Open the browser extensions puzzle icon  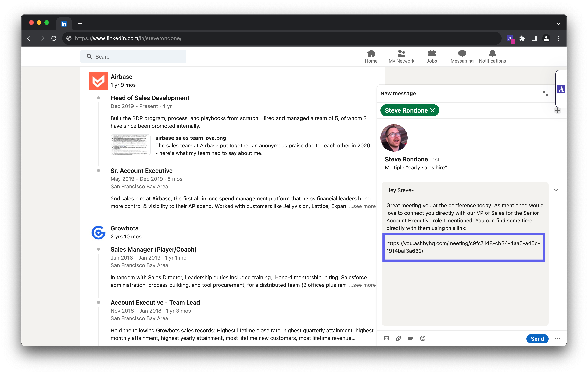[x=522, y=38]
